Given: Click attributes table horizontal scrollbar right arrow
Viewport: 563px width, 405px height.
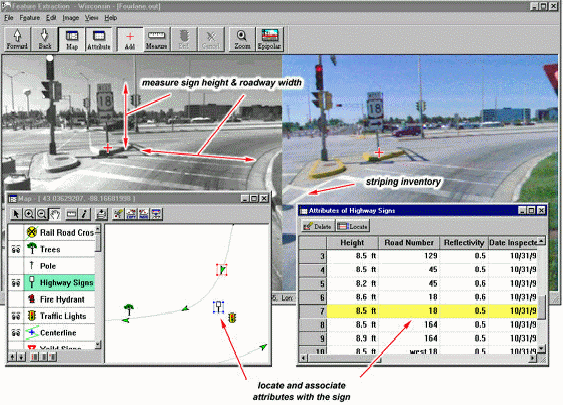Looking at the screenshot, I should [x=533, y=358].
